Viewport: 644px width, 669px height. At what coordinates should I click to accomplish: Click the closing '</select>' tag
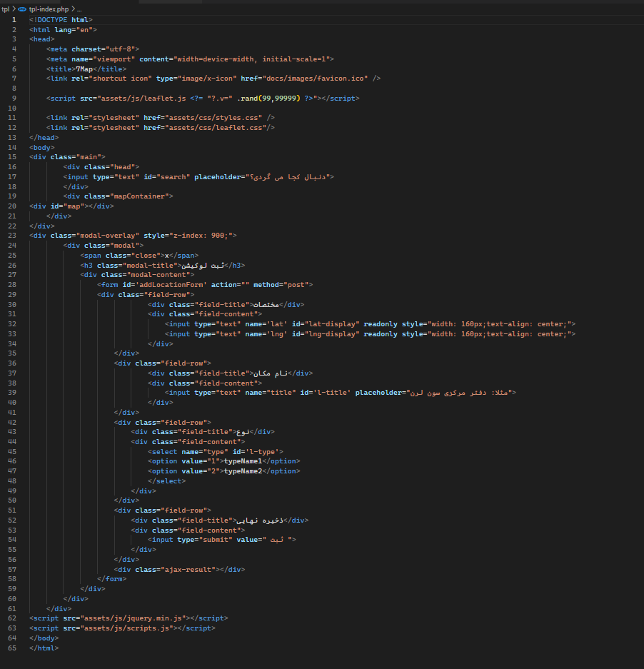point(167,481)
